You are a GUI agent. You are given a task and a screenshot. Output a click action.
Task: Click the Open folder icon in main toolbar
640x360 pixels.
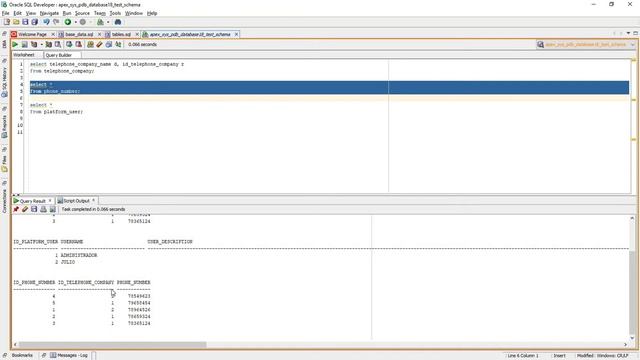click(16, 22)
